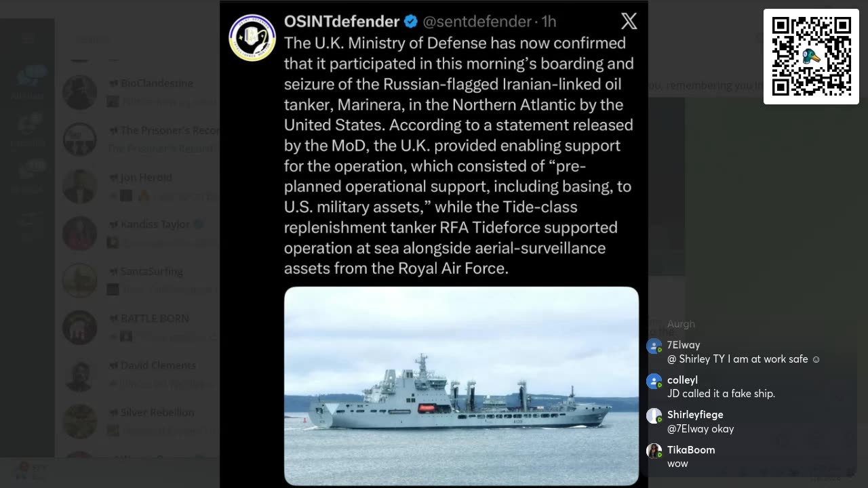Image resolution: width=868 pixels, height=488 pixels.
Task: Click the BioClandestine channel avatar
Action: (x=80, y=92)
